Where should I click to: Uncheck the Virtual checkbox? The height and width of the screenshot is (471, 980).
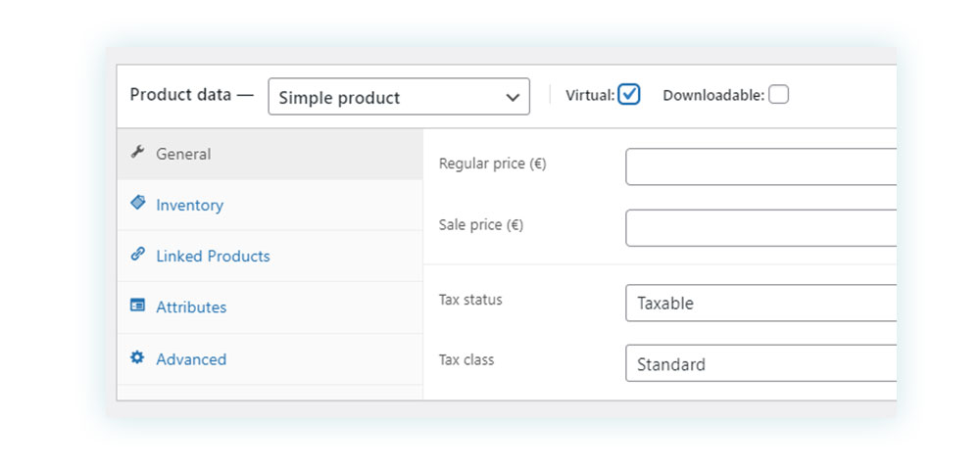(x=629, y=94)
